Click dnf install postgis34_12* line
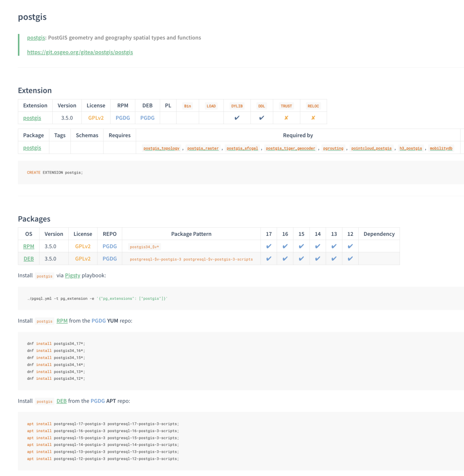The height and width of the screenshot is (476, 464). point(56,378)
